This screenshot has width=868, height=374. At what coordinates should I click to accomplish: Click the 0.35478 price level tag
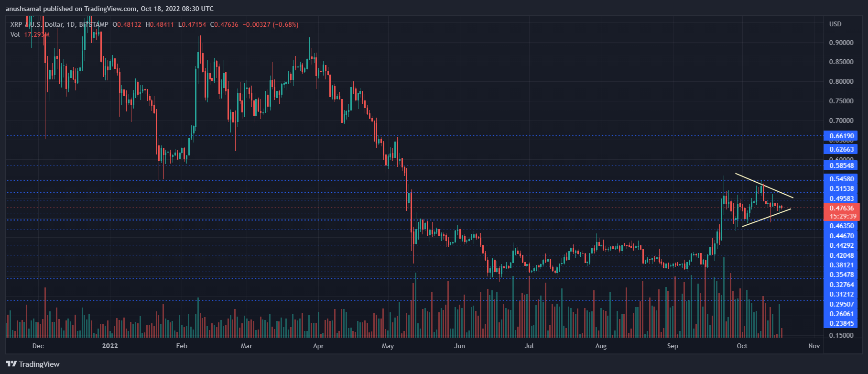[x=841, y=275]
